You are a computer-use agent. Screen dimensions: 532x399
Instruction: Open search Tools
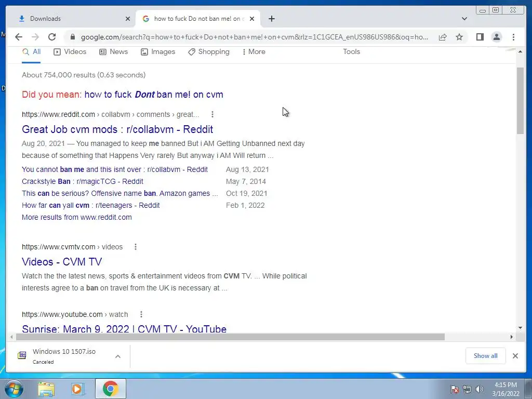[x=351, y=52]
